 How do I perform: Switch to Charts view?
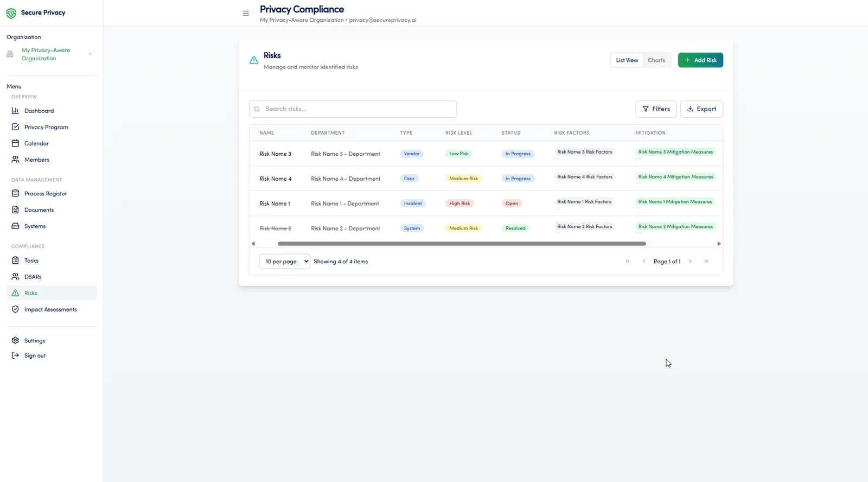coord(656,60)
